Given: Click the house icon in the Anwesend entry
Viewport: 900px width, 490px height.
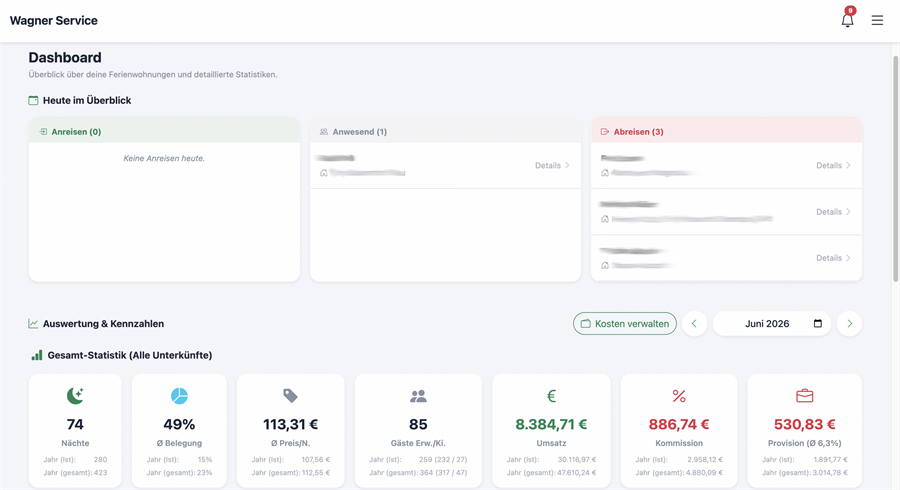Looking at the screenshot, I should pos(324,173).
